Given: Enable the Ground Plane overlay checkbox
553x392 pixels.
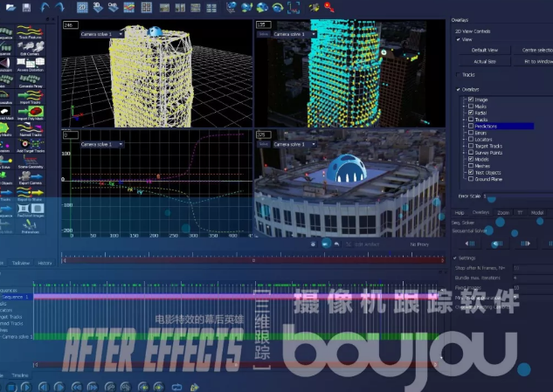Looking at the screenshot, I should [x=471, y=179].
